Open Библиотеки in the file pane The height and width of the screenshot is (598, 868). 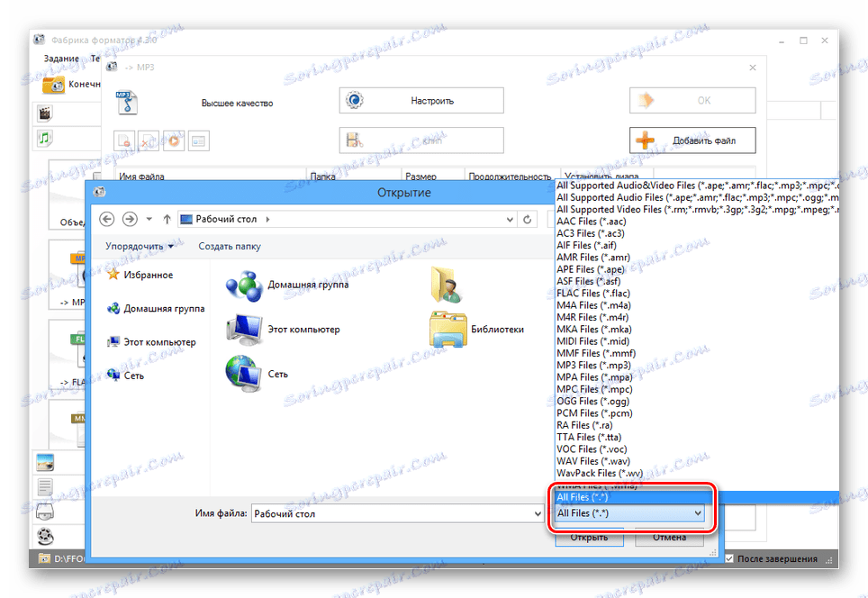(x=476, y=330)
